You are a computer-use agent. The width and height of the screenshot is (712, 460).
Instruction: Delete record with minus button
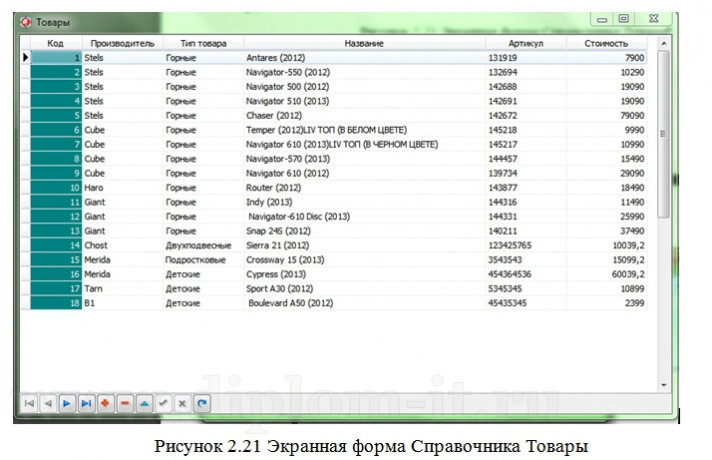click(x=125, y=403)
